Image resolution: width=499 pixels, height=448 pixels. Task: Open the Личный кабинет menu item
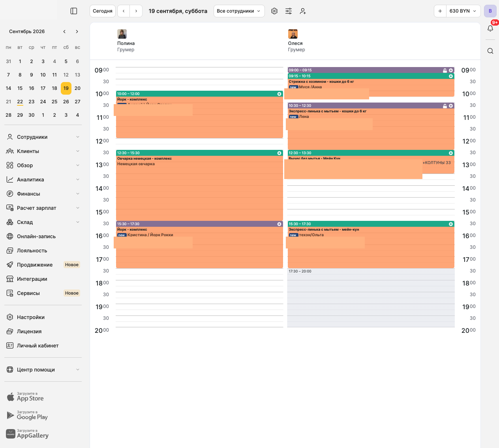(x=43, y=345)
